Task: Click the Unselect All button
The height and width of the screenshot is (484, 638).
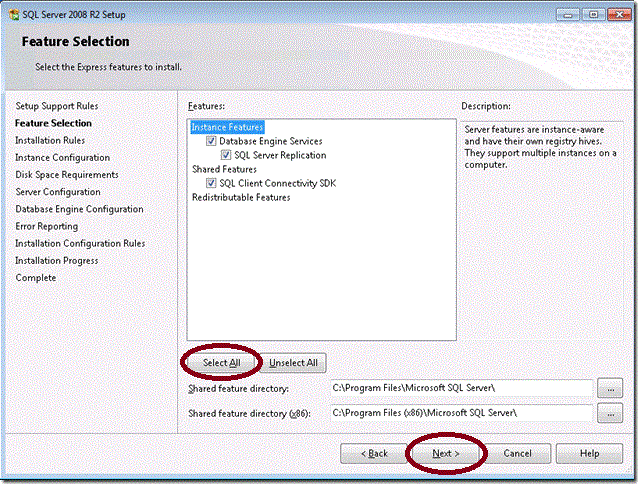Action: [293, 363]
